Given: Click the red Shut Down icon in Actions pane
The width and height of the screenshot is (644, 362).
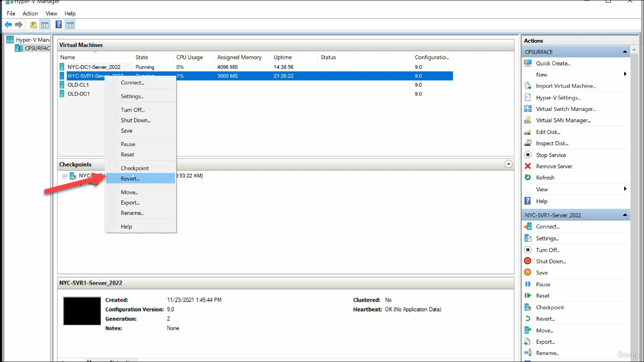Looking at the screenshot, I should click(x=528, y=261).
